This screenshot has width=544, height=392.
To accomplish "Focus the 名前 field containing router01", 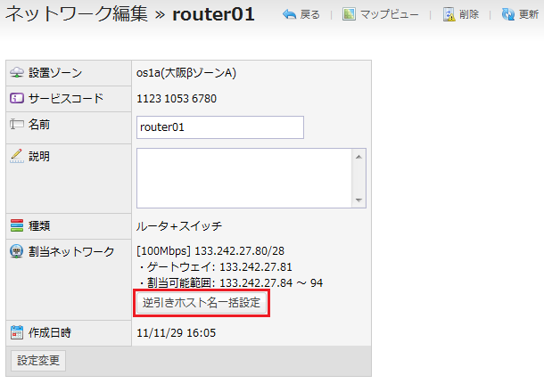I will tap(220, 127).
